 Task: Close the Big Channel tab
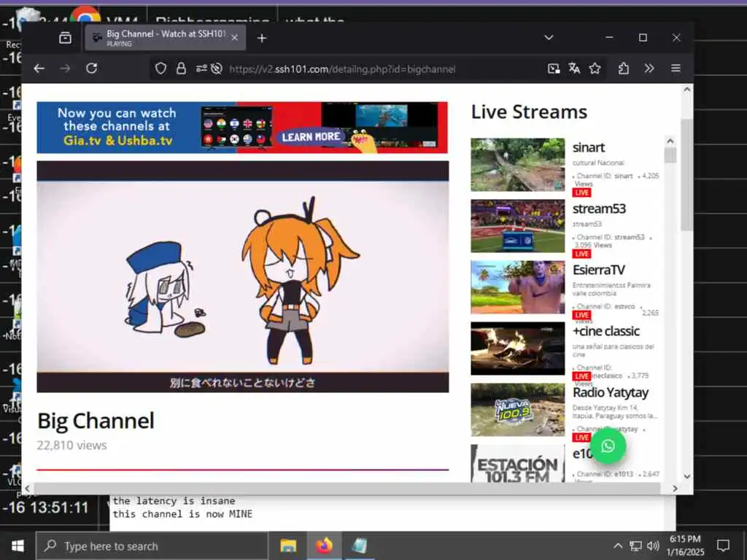coord(234,38)
